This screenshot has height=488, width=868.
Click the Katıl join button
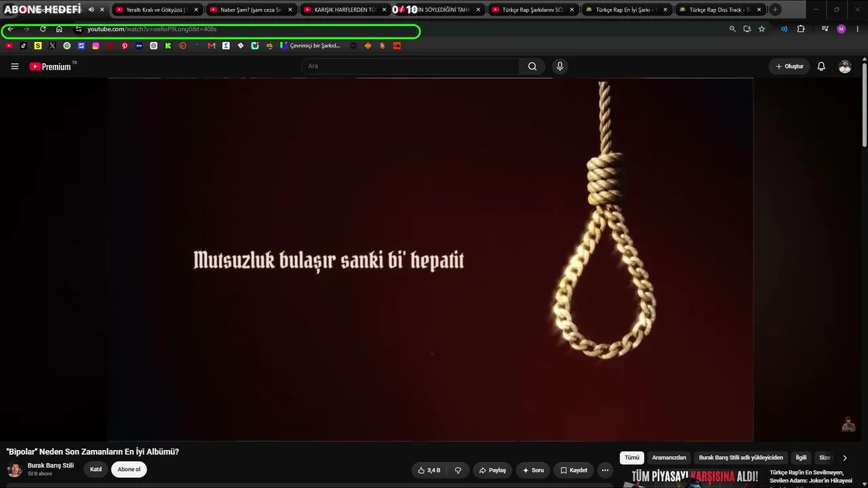[x=96, y=470]
